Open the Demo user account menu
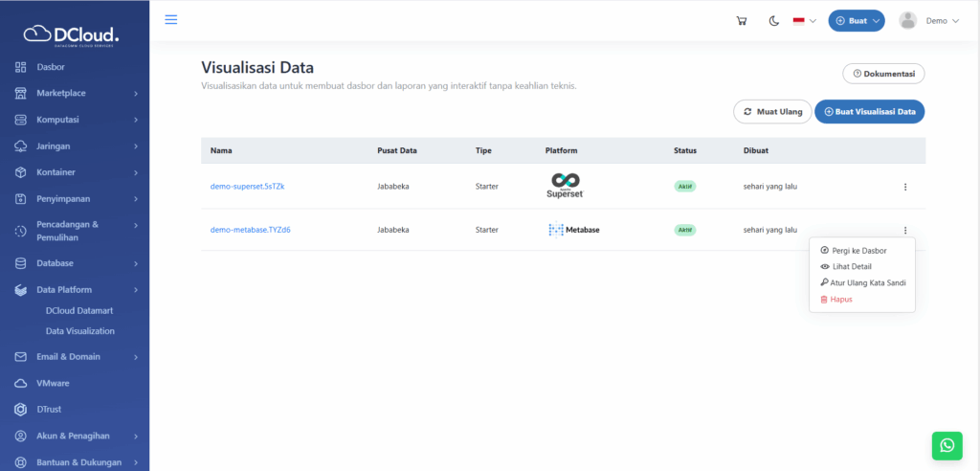Image resolution: width=980 pixels, height=471 pixels. 928,21
